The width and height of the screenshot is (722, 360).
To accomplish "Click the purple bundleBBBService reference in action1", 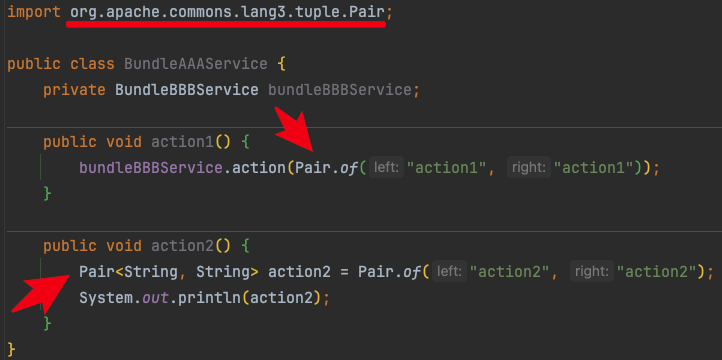I will tap(151, 168).
